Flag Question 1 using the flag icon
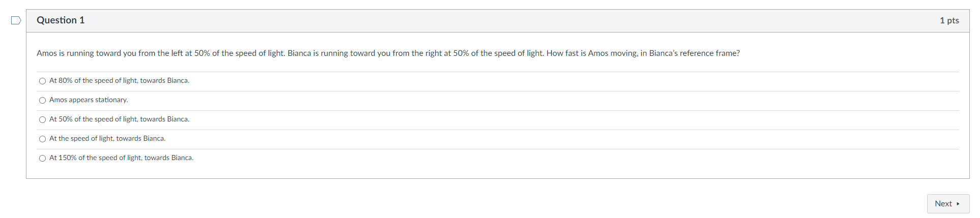The height and width of the screenshot is (218, 980). pyautogui.click(x=16, y=20)
